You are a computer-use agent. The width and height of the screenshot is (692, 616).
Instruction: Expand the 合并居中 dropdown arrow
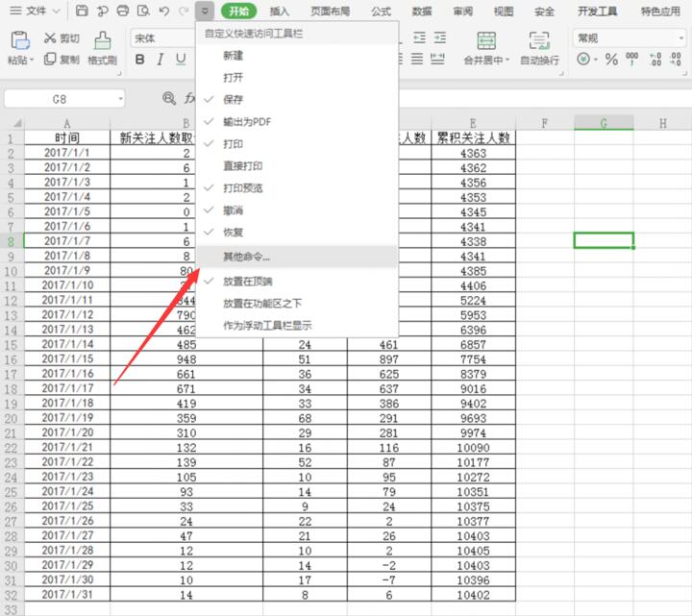click(x=507, y=60)
